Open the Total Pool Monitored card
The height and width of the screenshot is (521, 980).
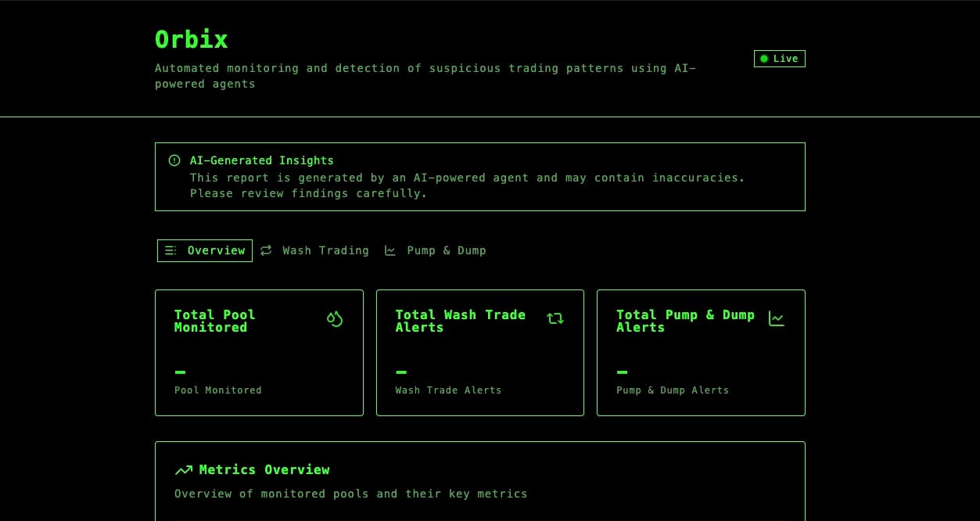[x=259, y=353]
